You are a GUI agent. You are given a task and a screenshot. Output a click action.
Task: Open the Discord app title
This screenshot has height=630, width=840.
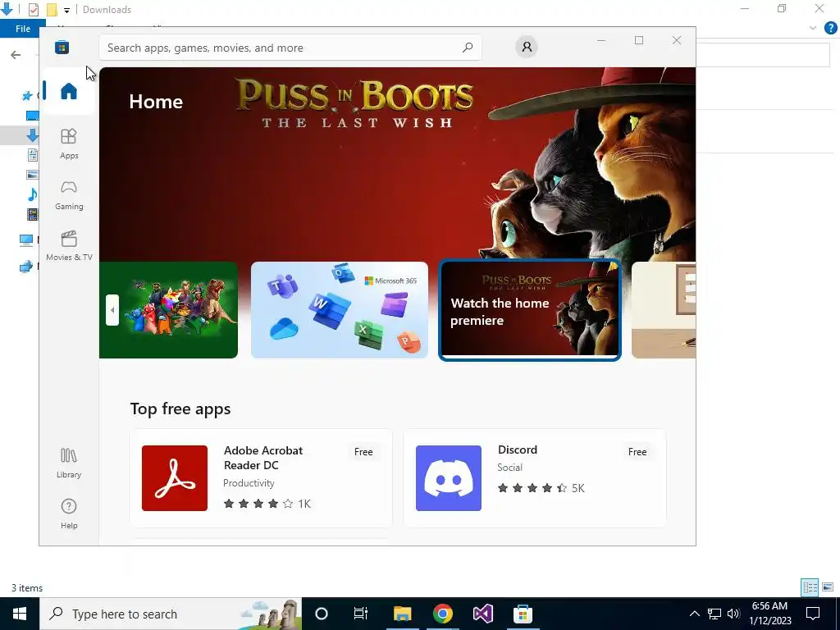click(517, 450)
